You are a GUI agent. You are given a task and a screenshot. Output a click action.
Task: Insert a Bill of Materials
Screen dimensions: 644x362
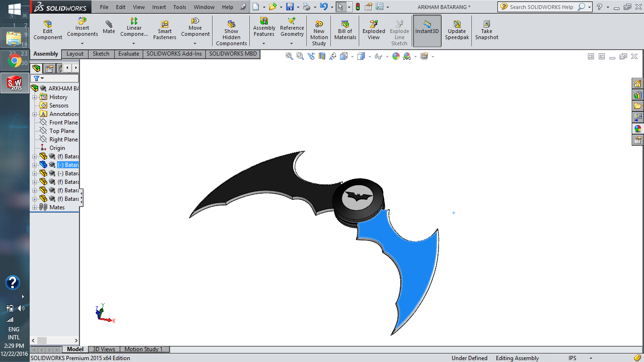(x=345, y=31)
